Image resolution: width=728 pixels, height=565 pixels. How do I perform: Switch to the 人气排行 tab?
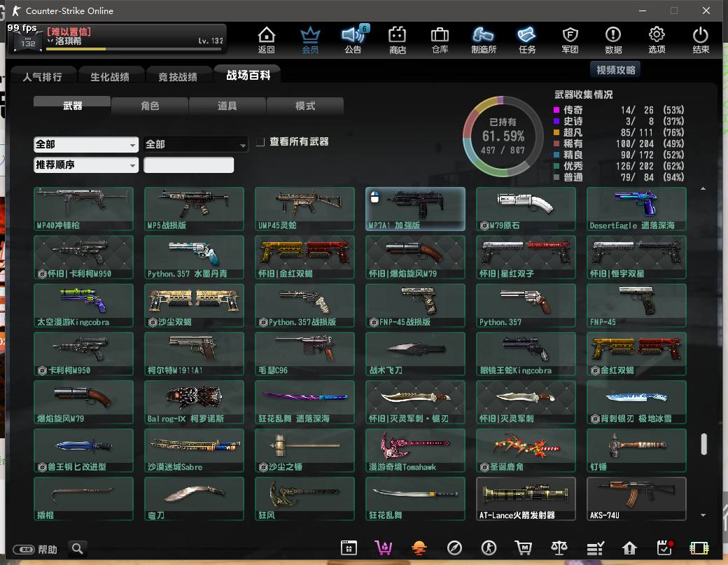tap(43, 76)
